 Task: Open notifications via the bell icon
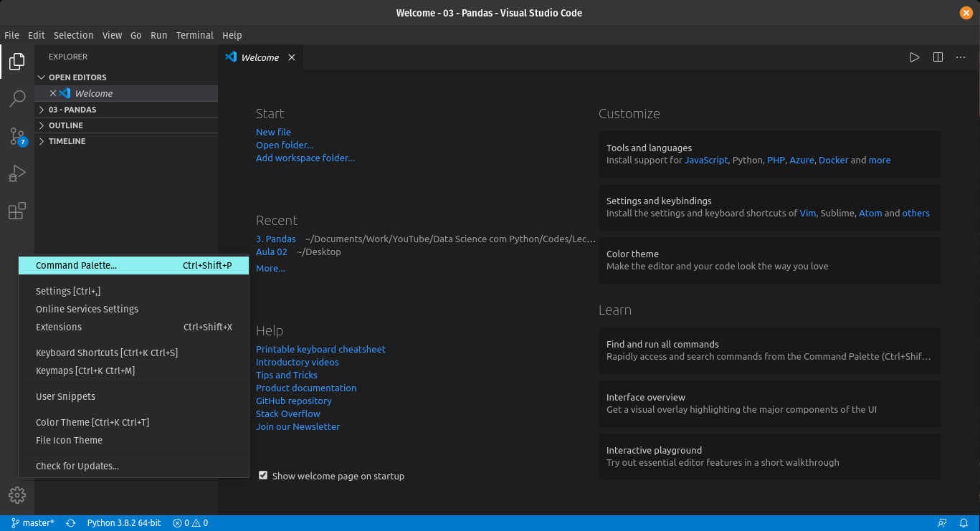pos(964,522)
